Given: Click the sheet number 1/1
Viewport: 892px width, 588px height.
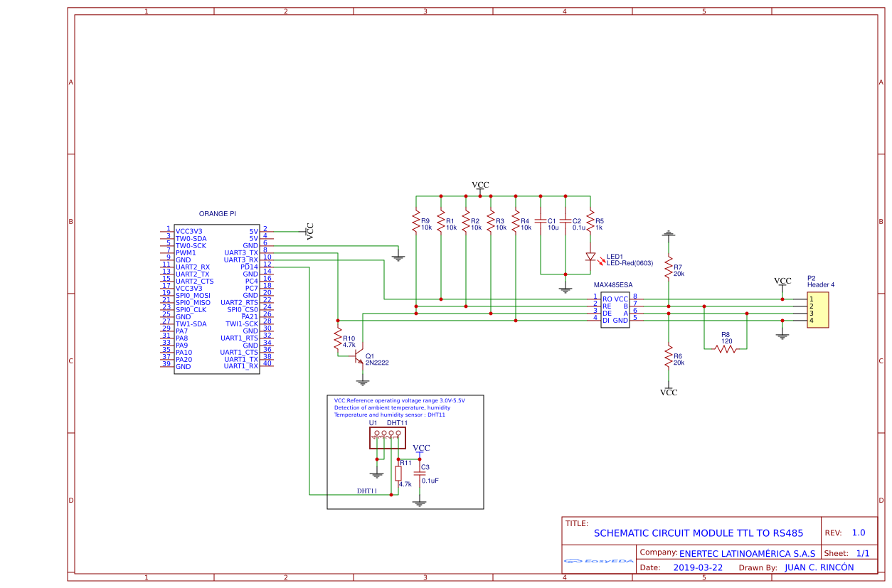Looking at the screenshot, I should tap(863, 553).
